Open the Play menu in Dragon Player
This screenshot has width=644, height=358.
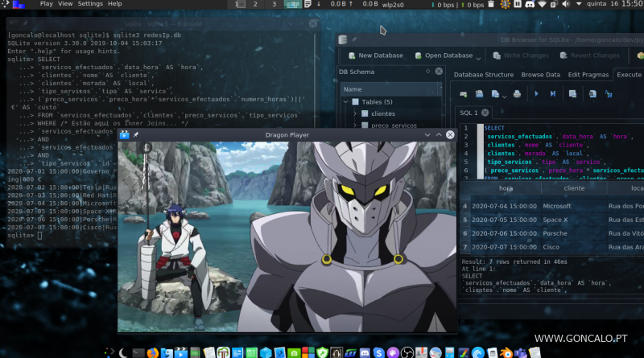pos(46,4)
